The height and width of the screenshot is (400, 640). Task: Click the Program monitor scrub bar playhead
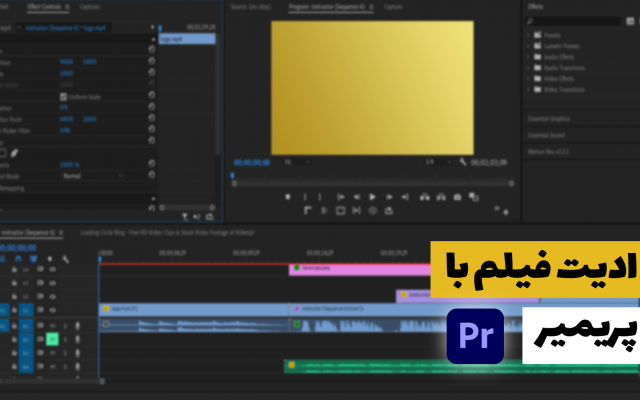(x=232, y=176)
